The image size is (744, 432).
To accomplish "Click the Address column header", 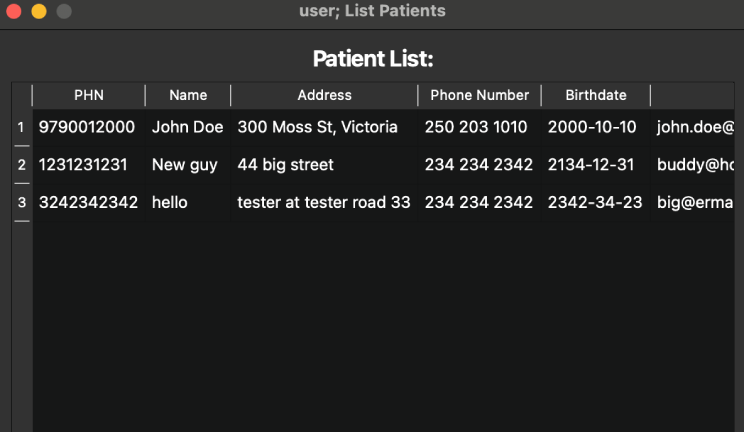I will 325,95.
